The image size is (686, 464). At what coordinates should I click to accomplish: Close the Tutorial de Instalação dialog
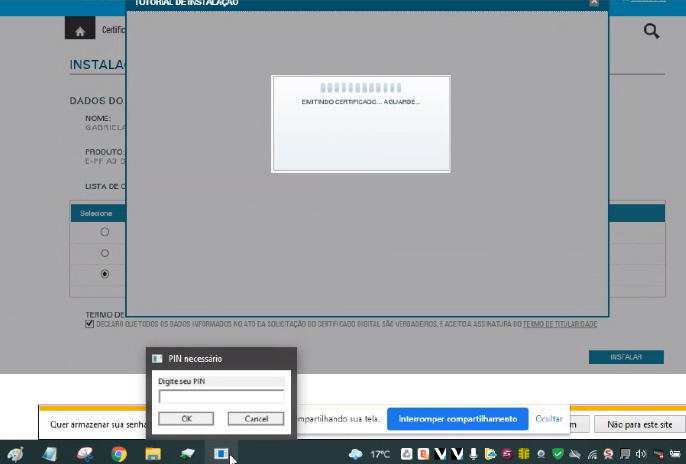tap(595, 4)
